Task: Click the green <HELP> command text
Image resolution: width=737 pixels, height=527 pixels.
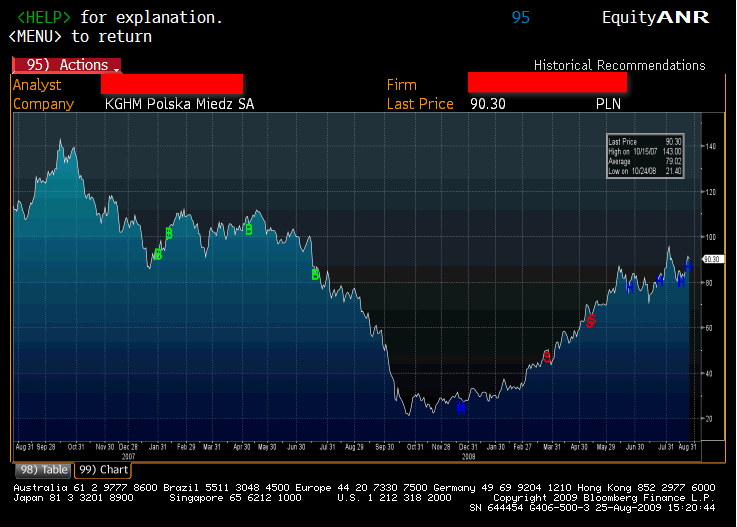Action: click(x=44, y=17)
